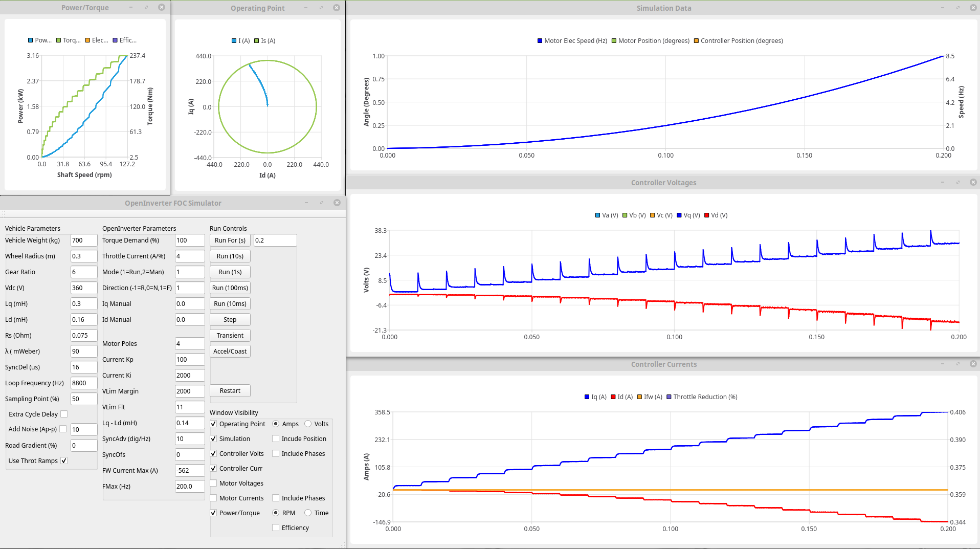Enable the Extra Cycle Delay checkbox
The height and width of the screenshot is (549, 980).
(64, 414)
